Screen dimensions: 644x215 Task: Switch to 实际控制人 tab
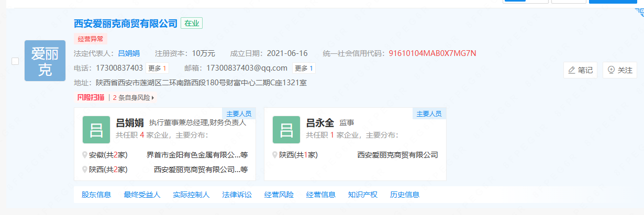(191, 195)
